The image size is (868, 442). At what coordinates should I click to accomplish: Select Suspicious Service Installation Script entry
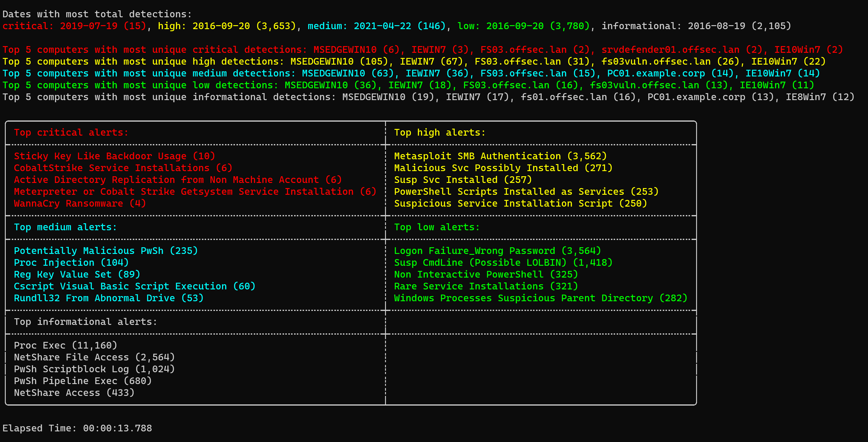pyautogui.click(x=526, y=203)
